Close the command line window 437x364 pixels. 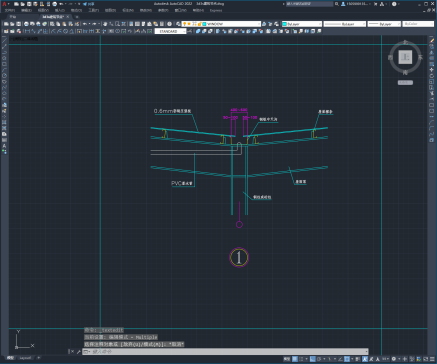pos(72,351)
